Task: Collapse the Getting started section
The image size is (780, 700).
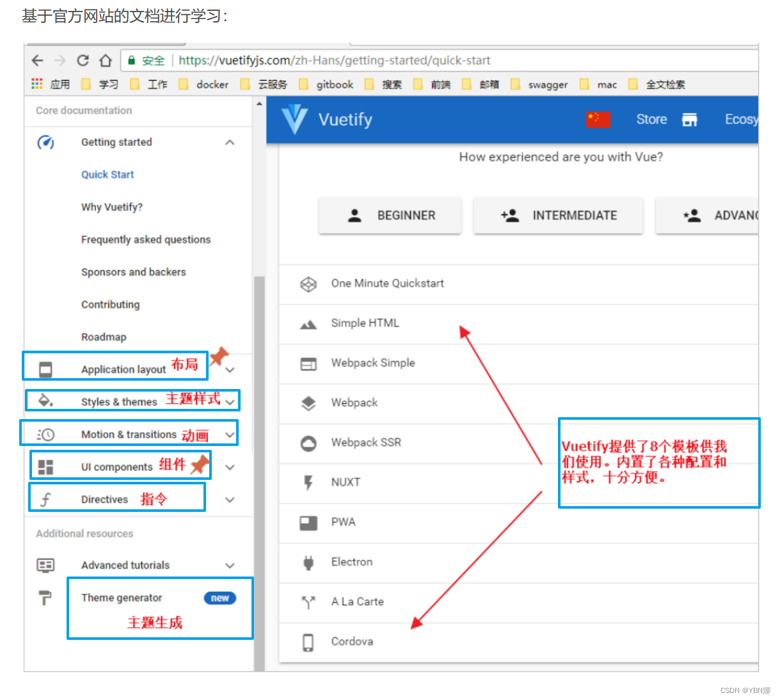Action: [229, 143]
